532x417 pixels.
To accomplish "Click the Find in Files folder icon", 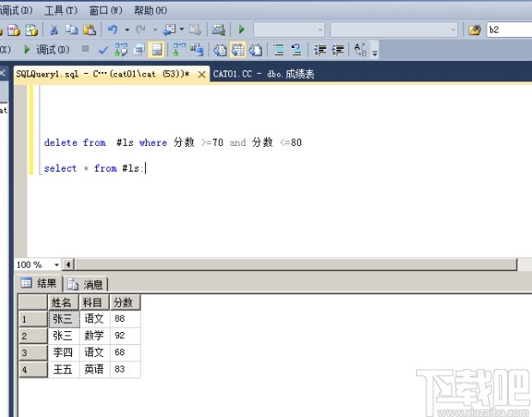I will (475, 30).
